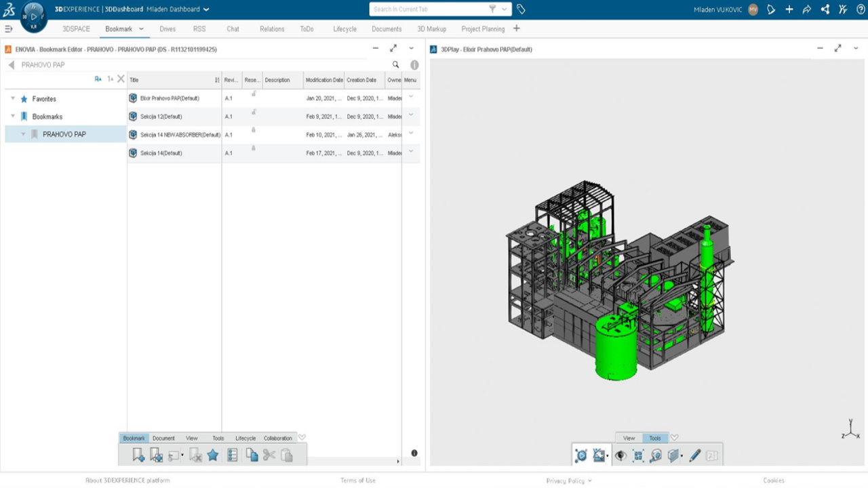868x488 pixels.
Task: Click the pencil Markup tool
Action: pyautogui.click(x=694, y=456)
